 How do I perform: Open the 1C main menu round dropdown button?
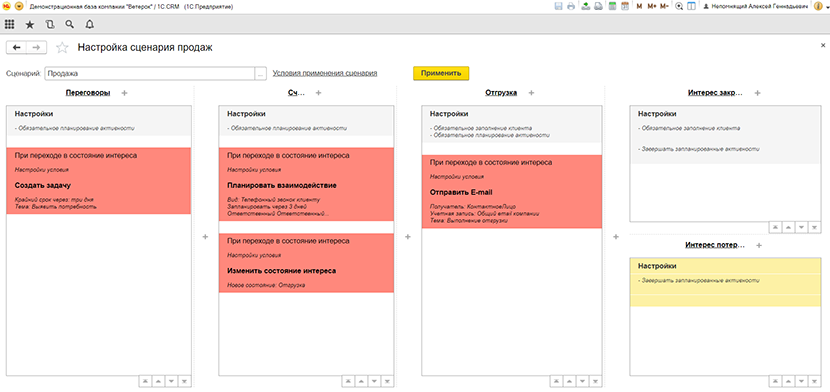[19, 6]
